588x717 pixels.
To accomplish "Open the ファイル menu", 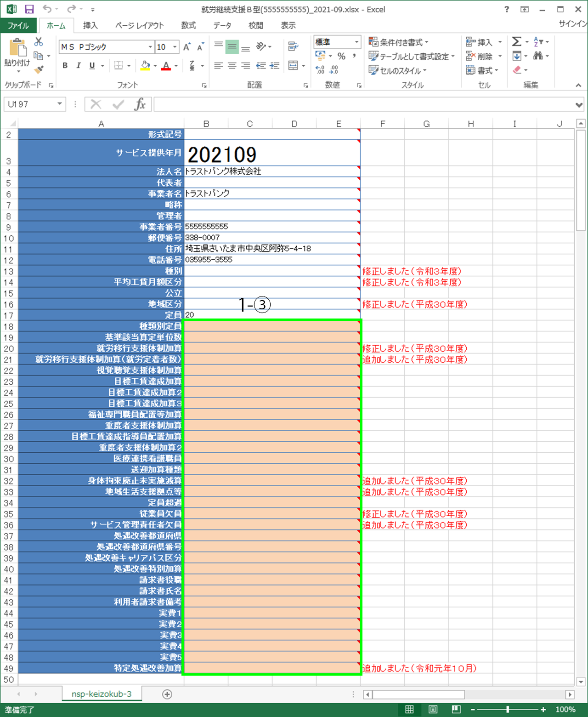I will 19,26.
